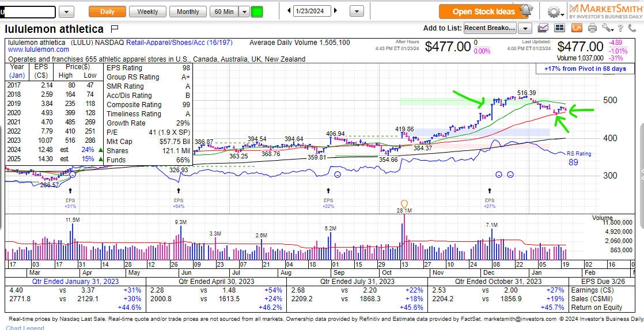Click the RS Rating 89 label

(579, 158)
